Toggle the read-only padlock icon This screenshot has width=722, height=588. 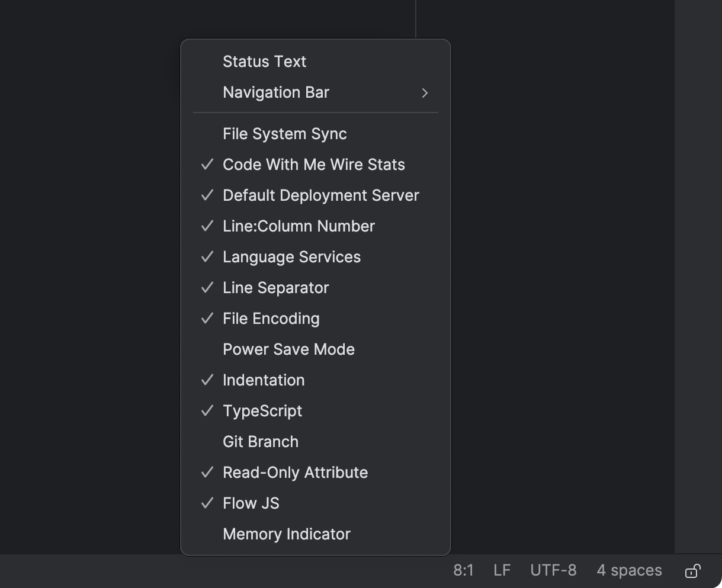(692, 570)
